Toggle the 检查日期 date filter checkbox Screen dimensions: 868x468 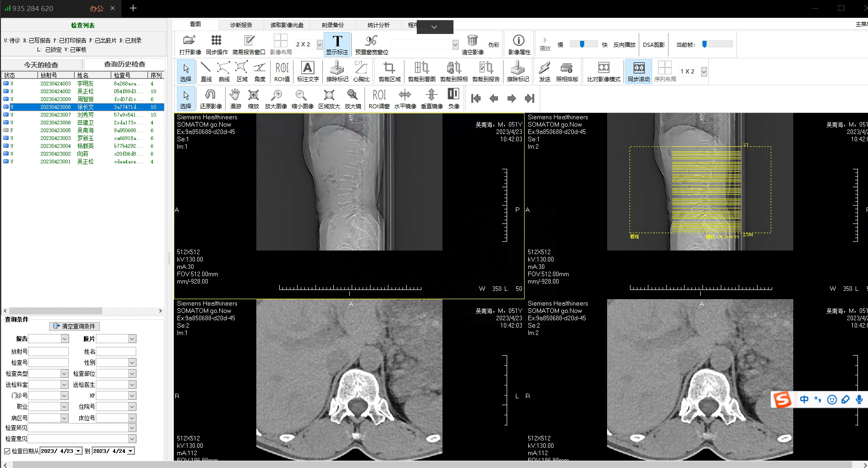click(7, 451)
